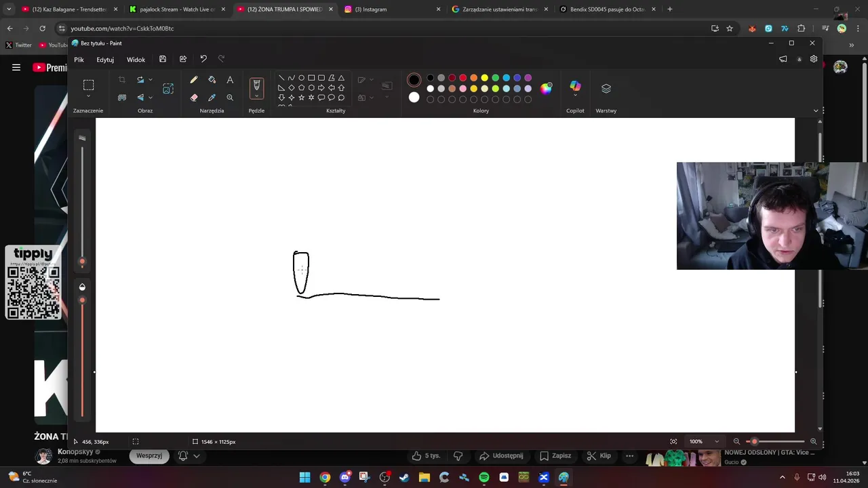Click the Paint account profile icon
The image size is (868, 488).
[x=799, y=59]
